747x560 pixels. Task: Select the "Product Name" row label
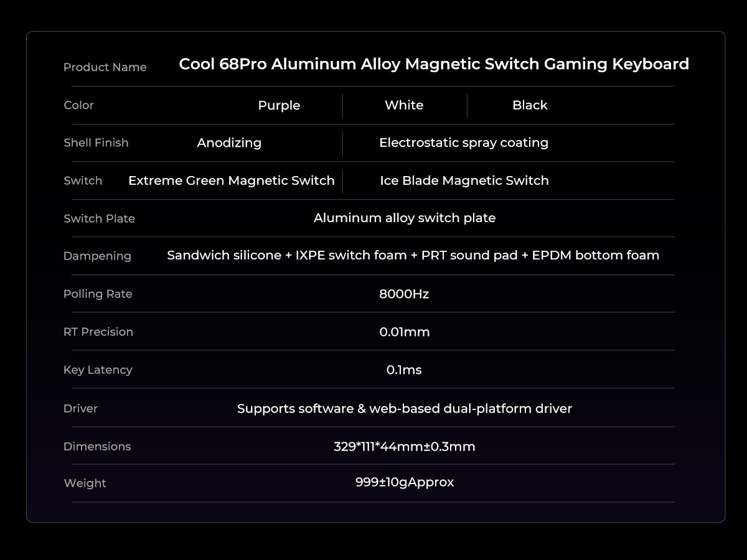(105, 67)
